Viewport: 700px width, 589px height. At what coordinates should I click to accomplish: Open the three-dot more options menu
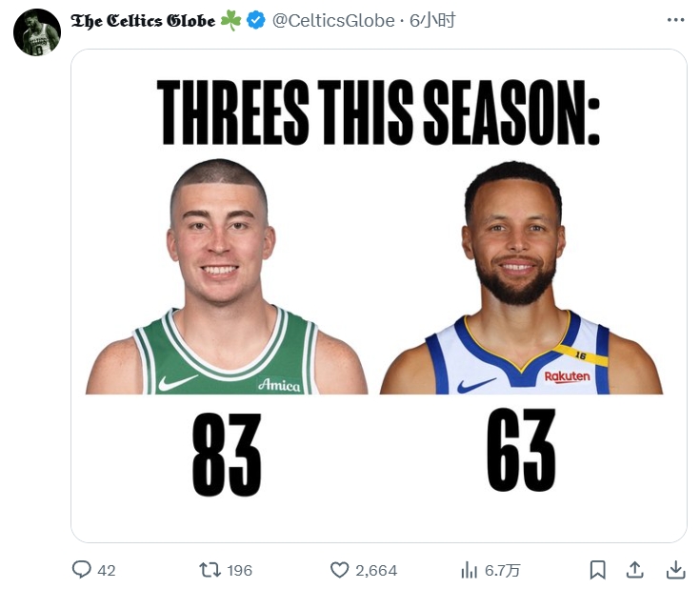[675, 20]
